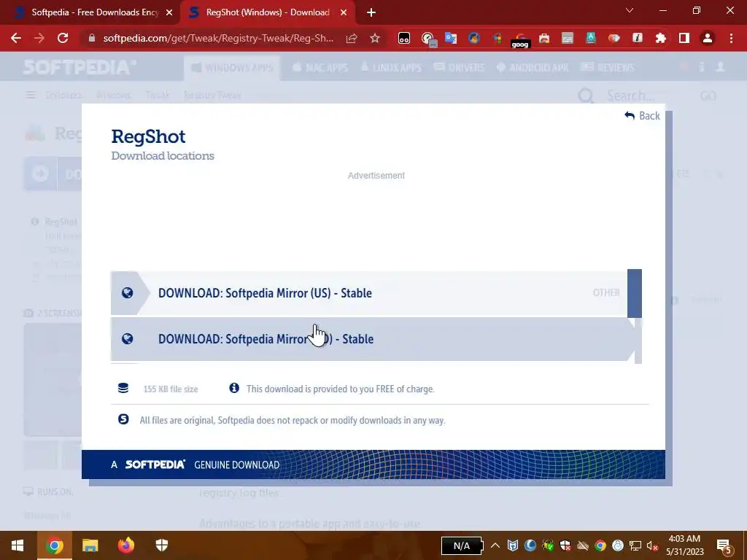Reload the current page
Image resolution: width=747 pixels, height=560 pixels.
click(x=63, y=38)
